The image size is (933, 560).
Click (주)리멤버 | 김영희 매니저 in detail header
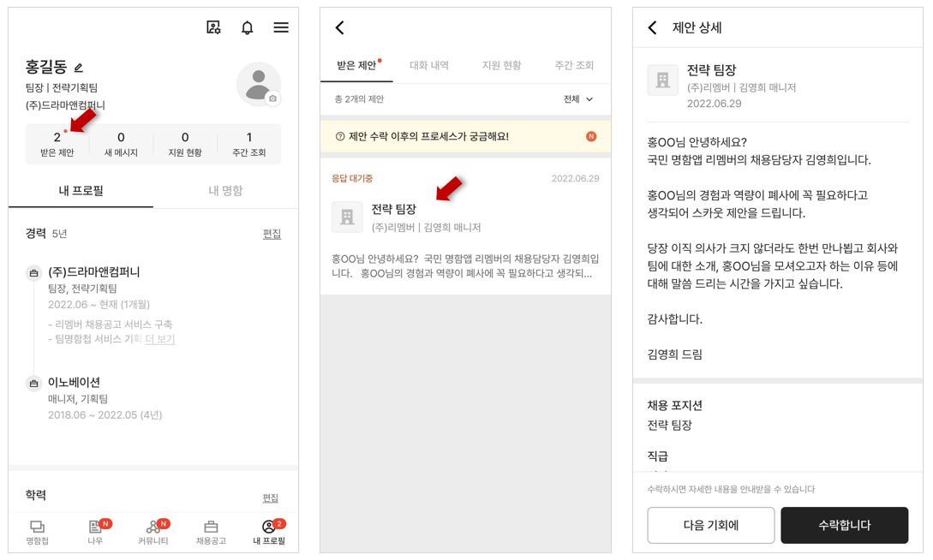coord(741,87)
